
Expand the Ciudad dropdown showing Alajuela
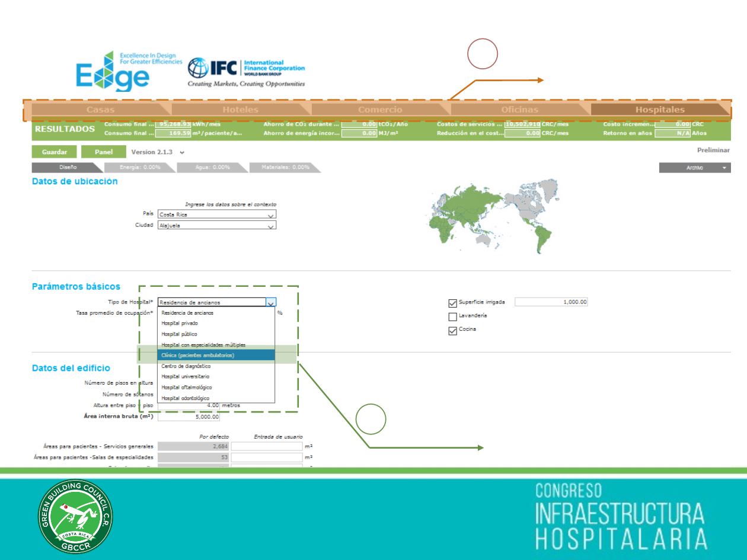click(217, 226)
